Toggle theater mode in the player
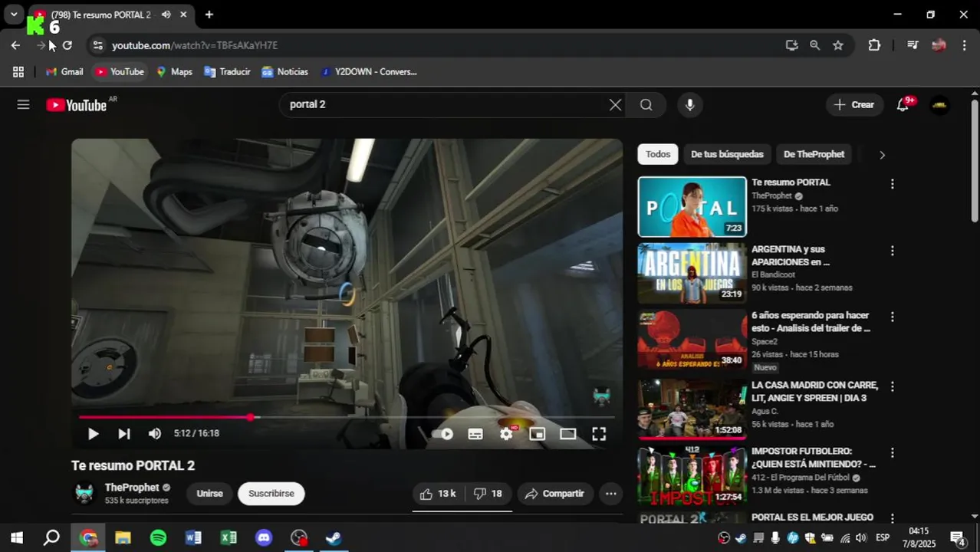Screen dimensions: 980x552 pyautogui.click(x=568, y=434)
